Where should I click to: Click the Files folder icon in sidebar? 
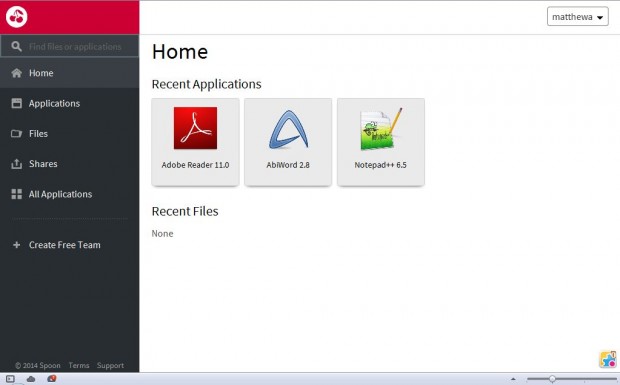17,134
